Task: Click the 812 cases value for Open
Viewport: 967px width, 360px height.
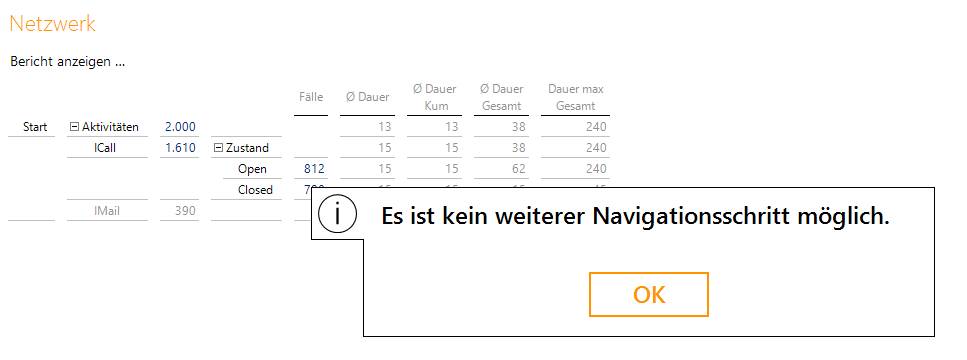Action: coord(314,169)
